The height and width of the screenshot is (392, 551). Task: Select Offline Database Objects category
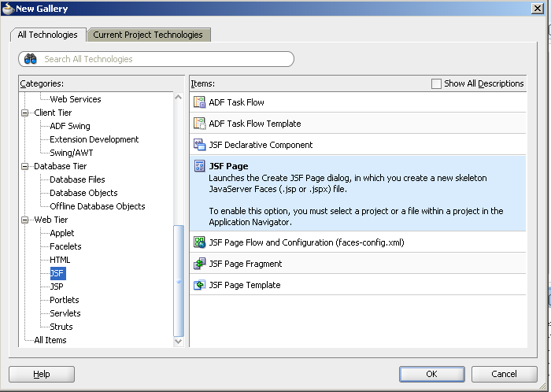point(98,206)
